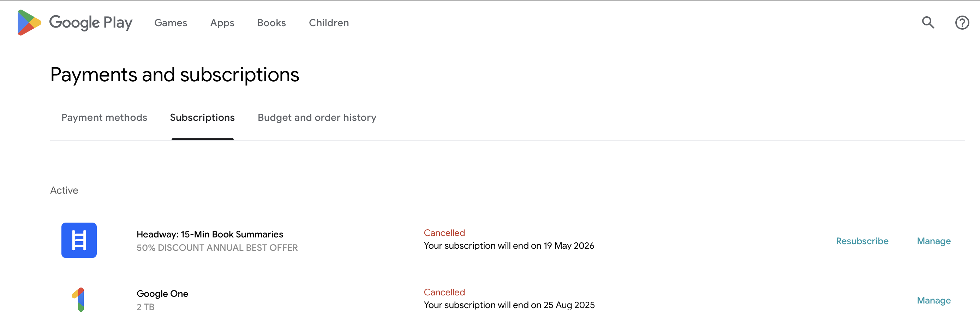Open the help question mark icon
980x330 pixels.
(962, 23)
